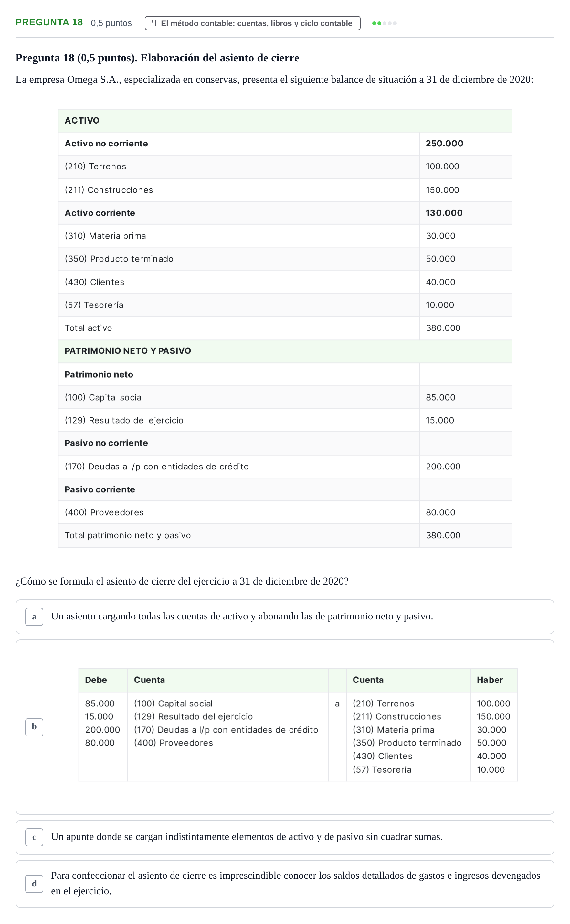Click '(57) Tesorería' row in balance sheet
Screen dimensions: 570x924
tap(285, 305)
